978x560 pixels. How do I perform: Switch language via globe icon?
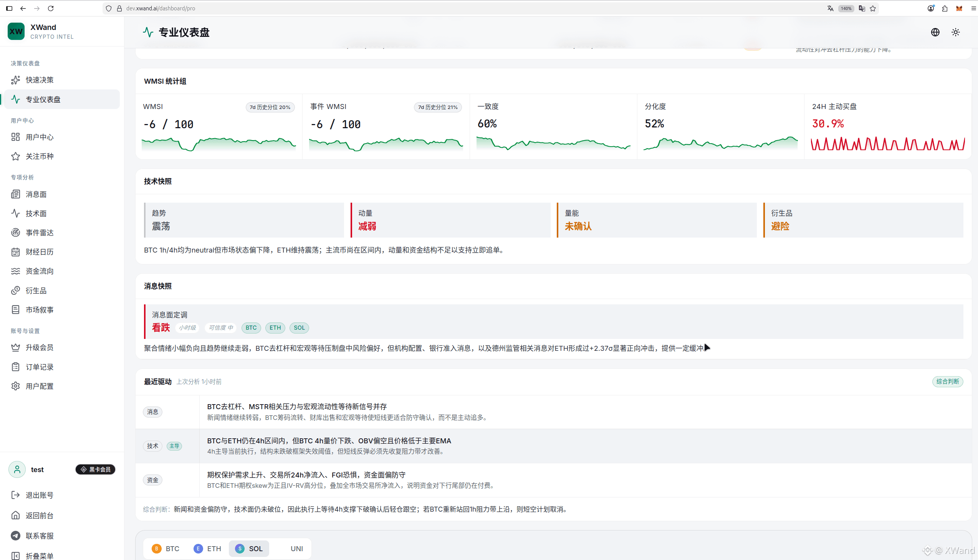(935, 32)
